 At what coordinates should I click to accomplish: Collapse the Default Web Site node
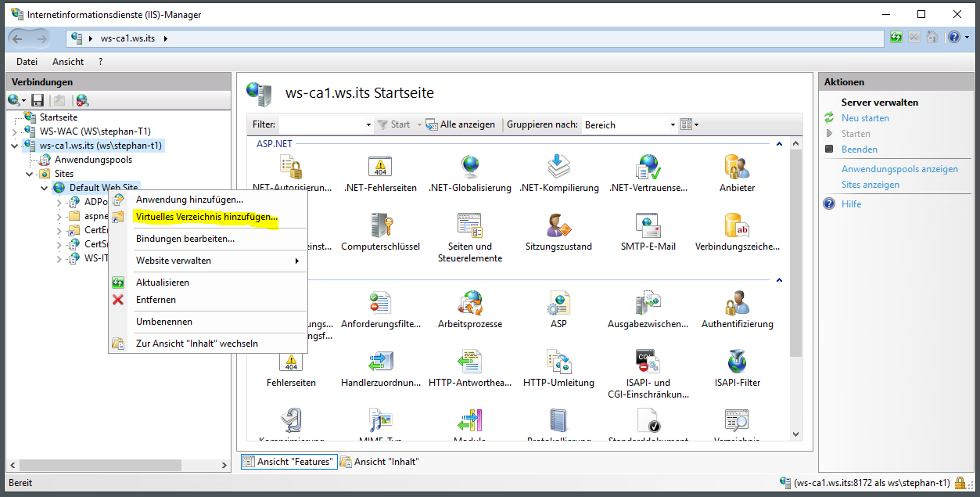(x=45, y=188)
